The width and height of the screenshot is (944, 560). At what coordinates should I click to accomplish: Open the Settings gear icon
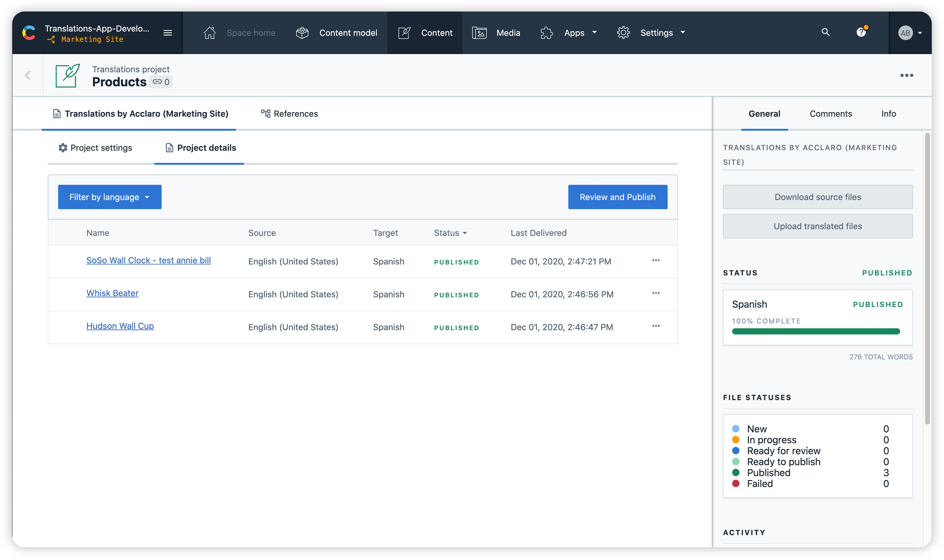click(623, 33)
